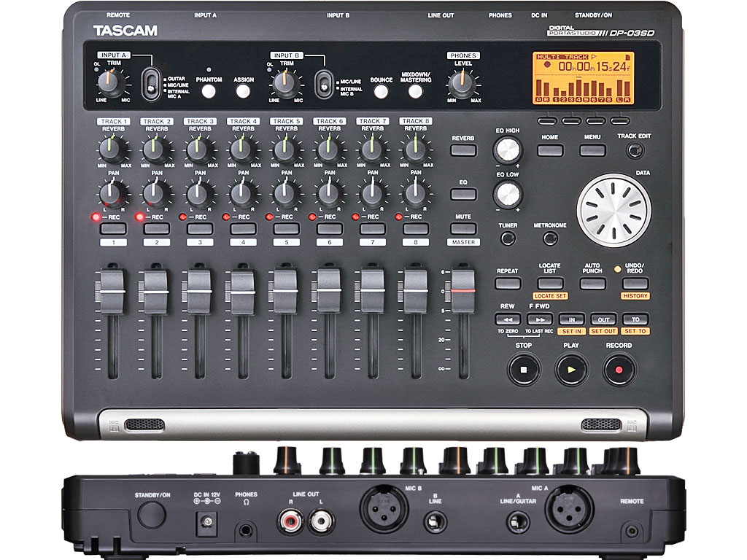This screenshot has width=747, height=560.
Task: Click the rear MIC A XLR connector
Action: click(569, 509)
